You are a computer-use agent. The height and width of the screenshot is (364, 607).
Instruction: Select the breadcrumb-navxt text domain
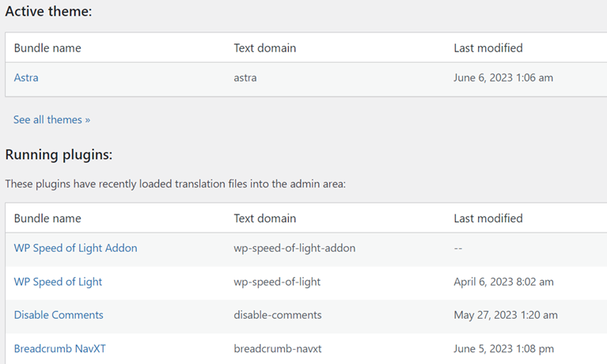click(278, 348)
